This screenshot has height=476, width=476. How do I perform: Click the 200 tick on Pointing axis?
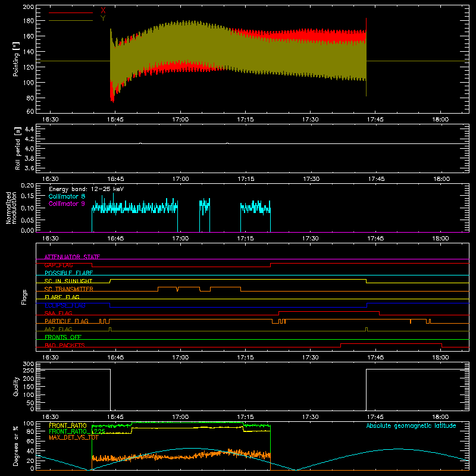click(x=29, y=7)
